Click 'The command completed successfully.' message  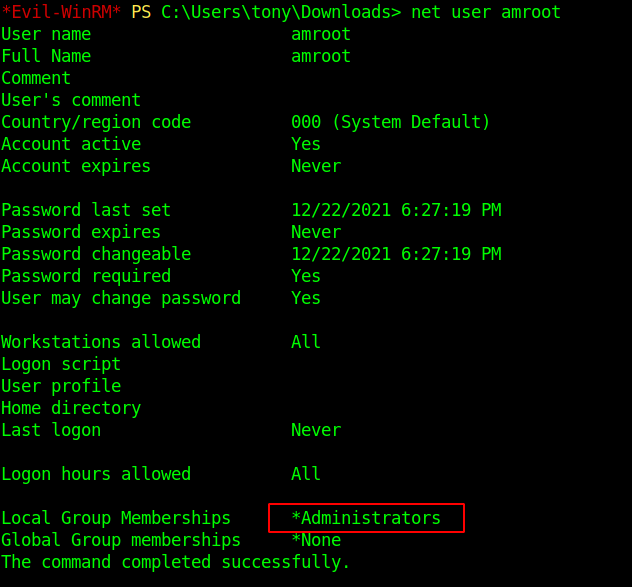[176, 562]
